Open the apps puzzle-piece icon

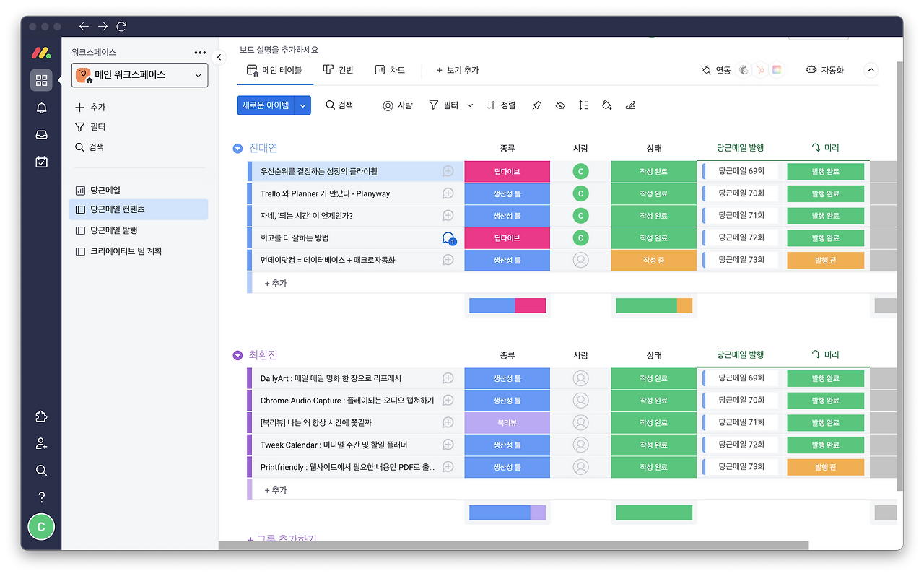pos(41,416)
